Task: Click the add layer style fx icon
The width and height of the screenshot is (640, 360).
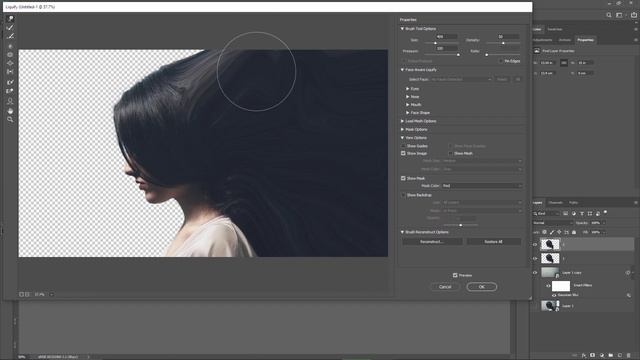Action: (584, 356)
